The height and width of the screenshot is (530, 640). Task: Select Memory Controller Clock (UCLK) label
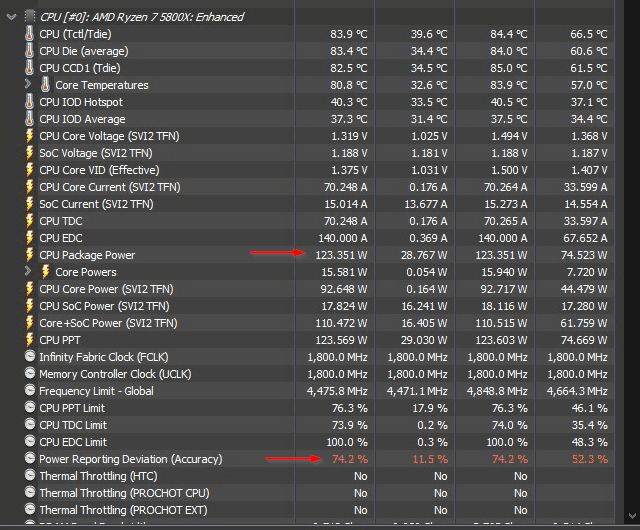(115, 374)
